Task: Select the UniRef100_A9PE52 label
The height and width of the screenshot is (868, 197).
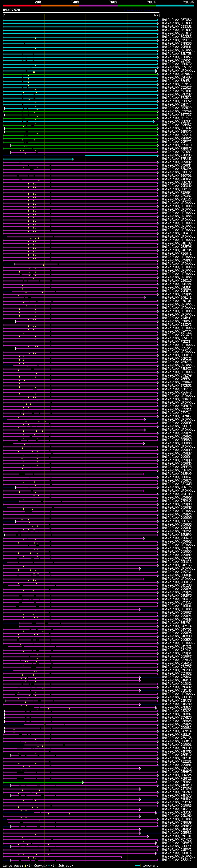Action: pyautogui.click(x=177, y=101)
